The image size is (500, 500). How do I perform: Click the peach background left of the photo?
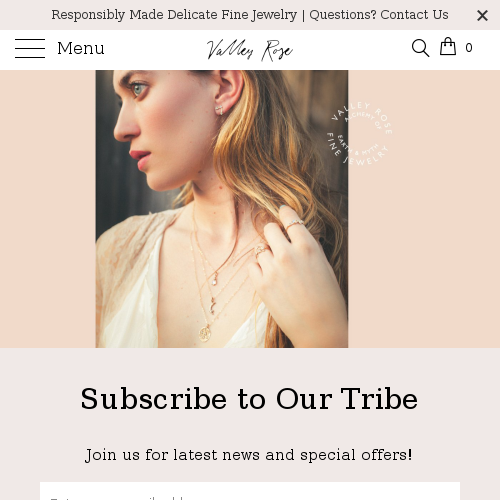[x=48, y=209]
